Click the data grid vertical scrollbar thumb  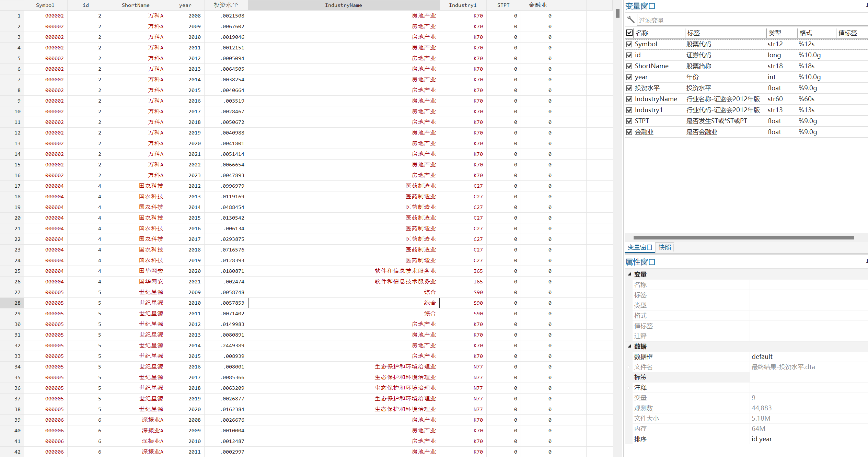pos(617,13)
